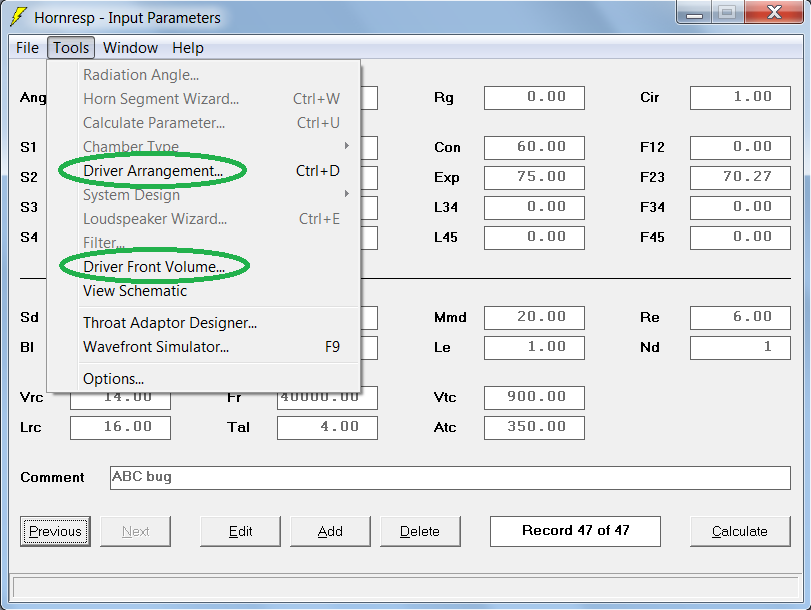Click Loudspeaker Wizard menu entry

coord(204,219)
